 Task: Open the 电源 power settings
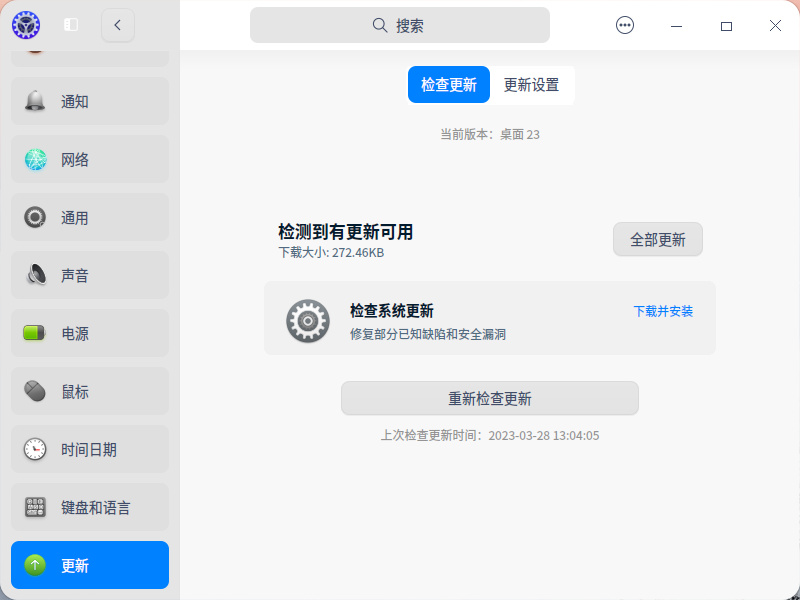pyautogui.click(x=89, y=332)
